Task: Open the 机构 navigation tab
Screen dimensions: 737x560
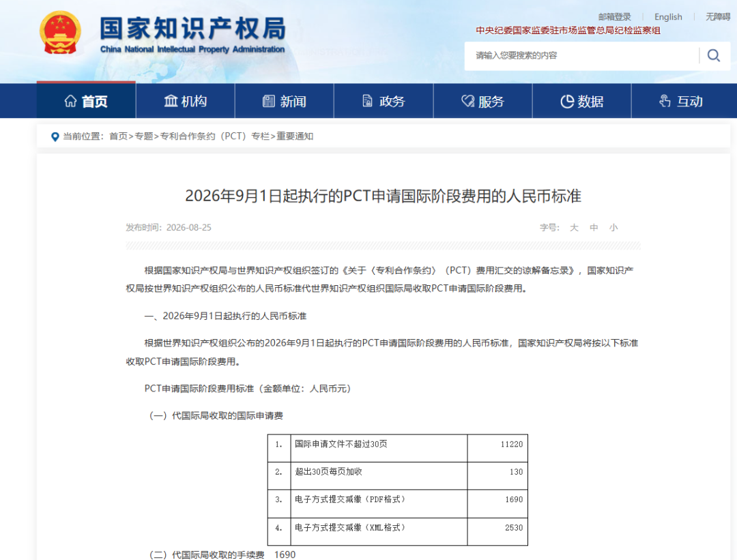Action: pyautogui.click(x=185, y=100)
